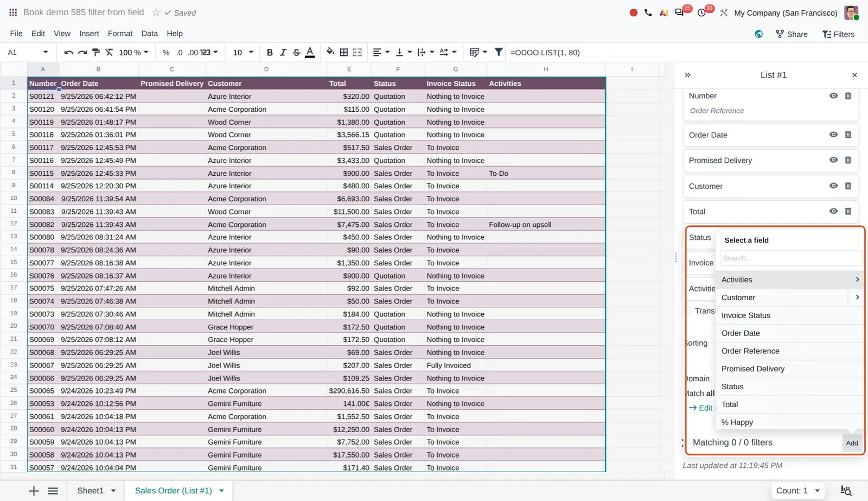Toggle visibility of Customer column
Screen dimensions: 868x501
[x=833, y=186]
